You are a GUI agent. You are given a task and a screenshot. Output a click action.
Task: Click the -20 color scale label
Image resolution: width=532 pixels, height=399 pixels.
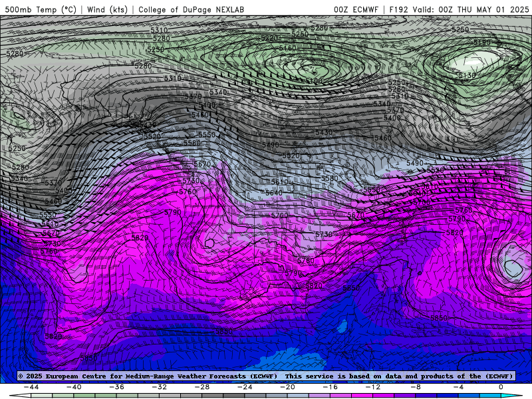point(288,387)
